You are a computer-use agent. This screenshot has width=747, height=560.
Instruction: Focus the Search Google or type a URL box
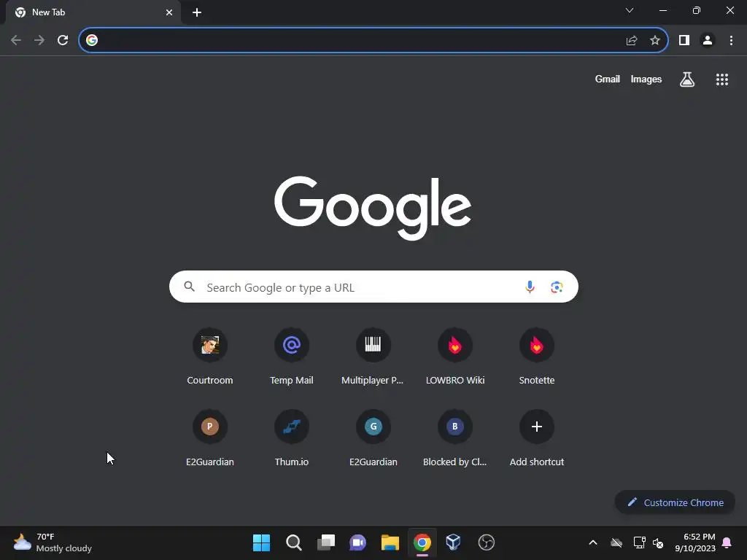(x=373, y=287)
